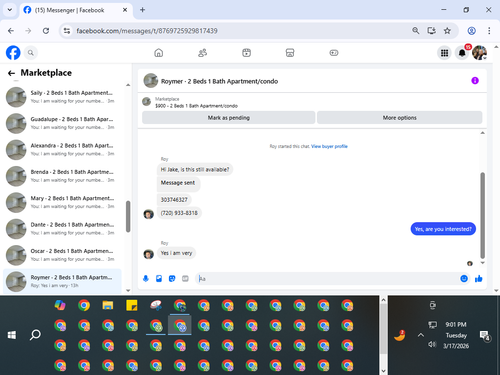500x375 pixels.
Task: Open the site information icon in address bar
Action: pos(67,31)
